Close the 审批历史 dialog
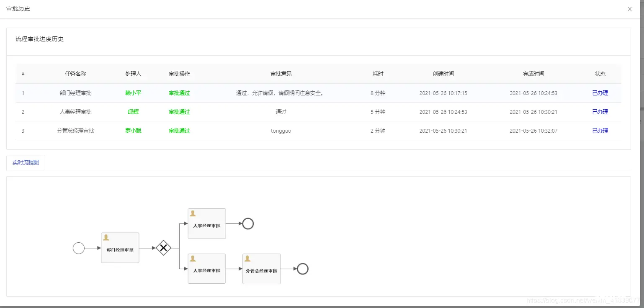Viewport: 644px width, 308px height. [629, 9]
